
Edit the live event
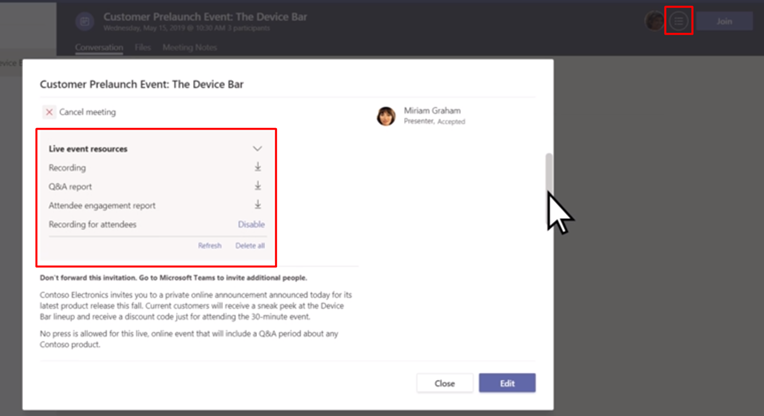point(507,383)
